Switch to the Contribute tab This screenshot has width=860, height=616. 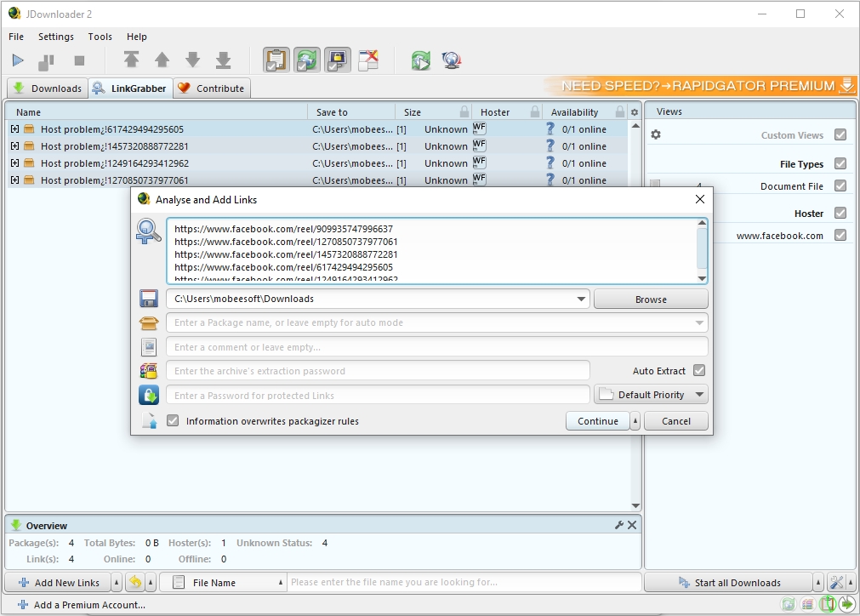[x=212, y=88]
